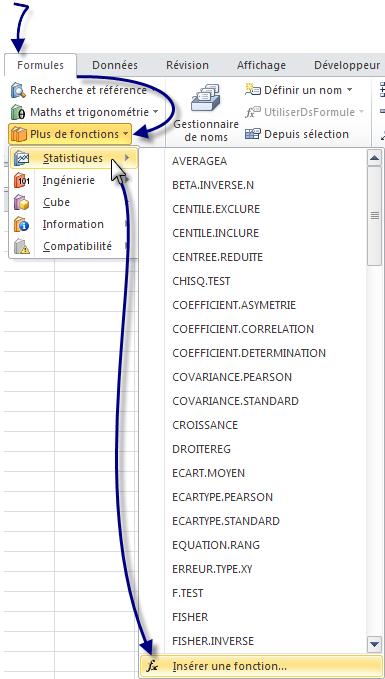Screen dimensions: 385x679
Task: Select the CENTILE.INCLURE function
Action: tap(215, 233)
